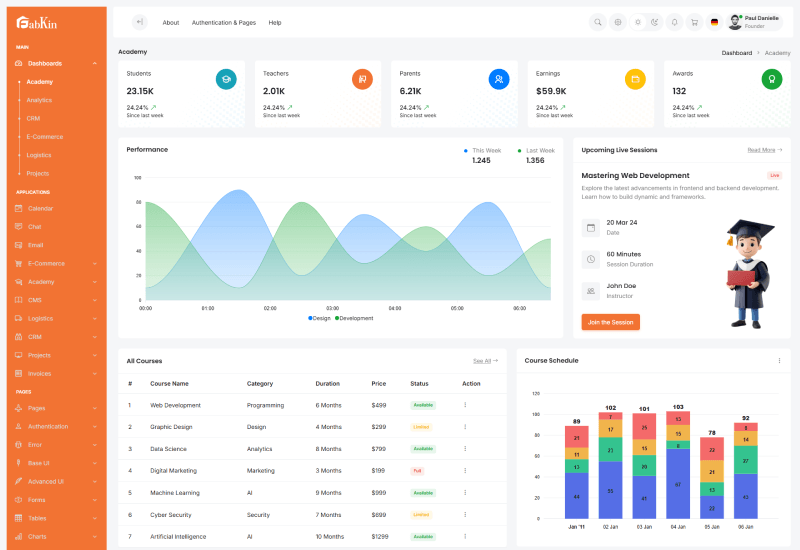
Task: Expand the Invoices sidebar menu
Action: 94,373
